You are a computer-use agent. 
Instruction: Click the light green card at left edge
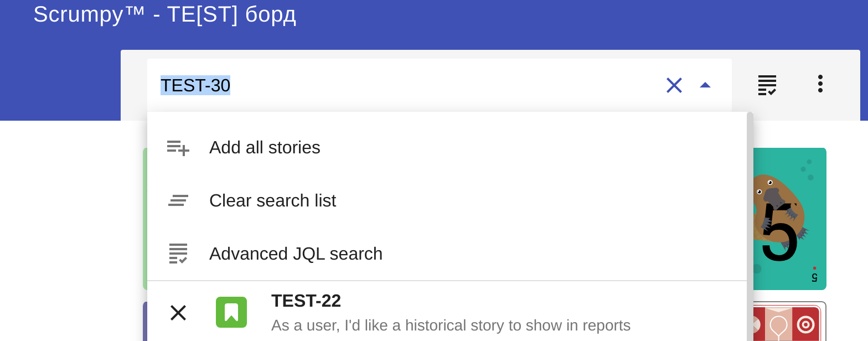pyautogui.click(x=145, y=219)
